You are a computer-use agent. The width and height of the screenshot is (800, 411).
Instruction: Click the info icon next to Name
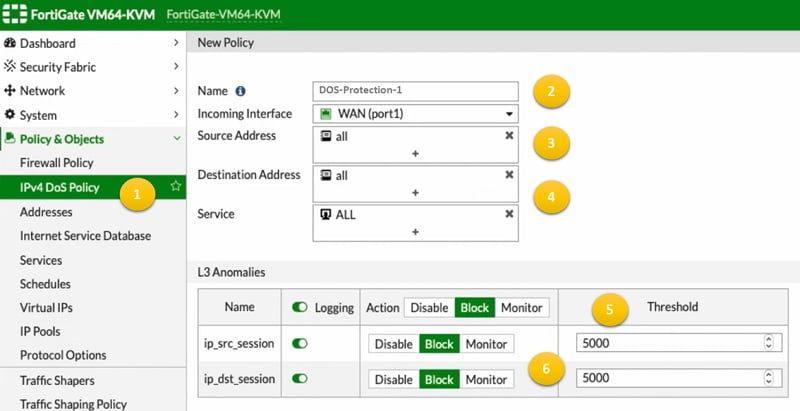pyautogui.click(x=240, y=91)
